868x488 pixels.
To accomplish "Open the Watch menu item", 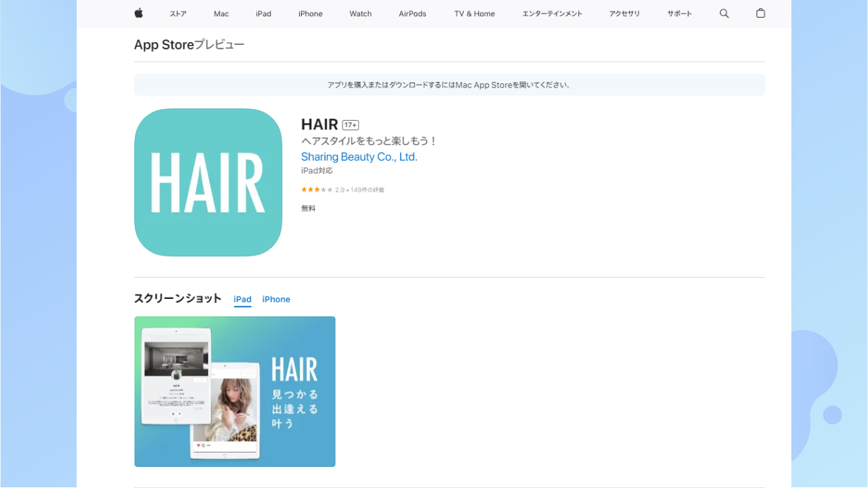I will pos(361,14).
